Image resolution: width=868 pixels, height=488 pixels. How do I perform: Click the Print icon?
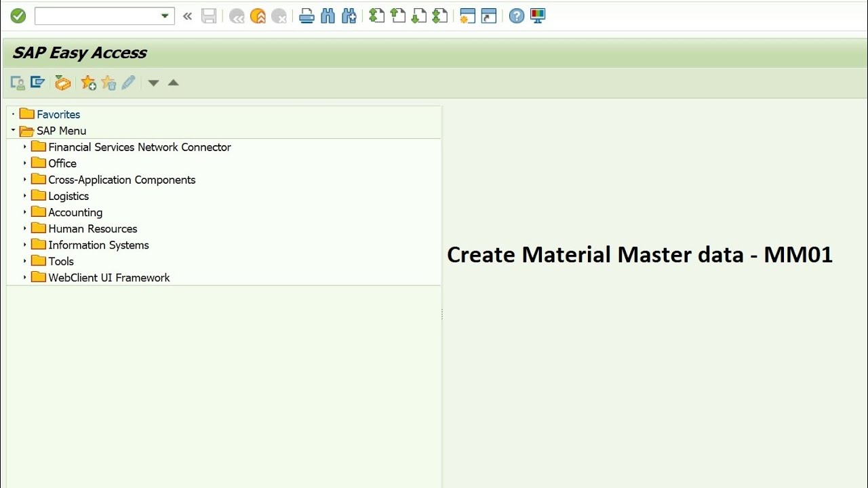pyautogui.click(x=307, y=16)
